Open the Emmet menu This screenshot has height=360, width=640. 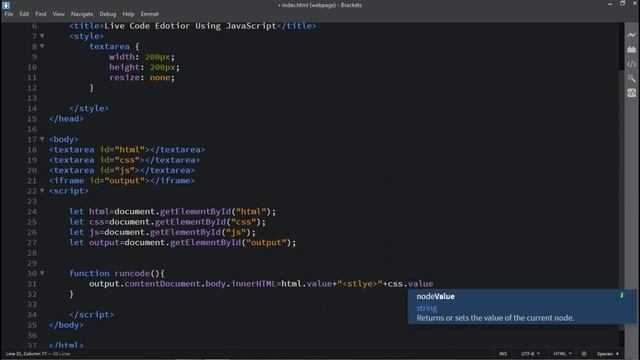click(150, 14)
